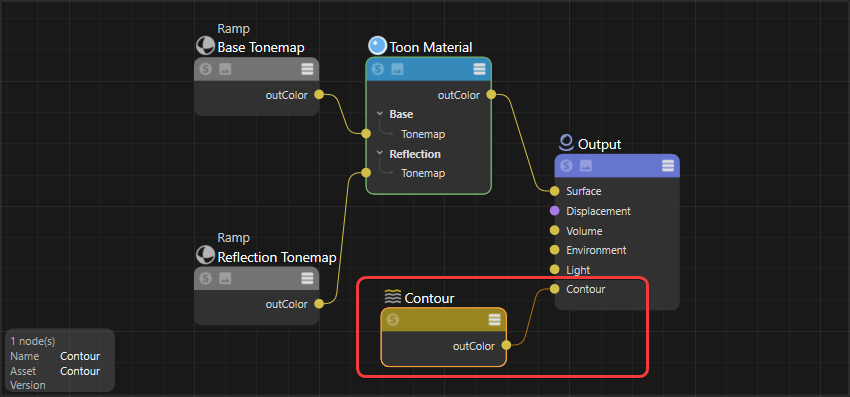Select the Output node title label
850x397 pixels.
pyautogui.click(x=600, y=145)
